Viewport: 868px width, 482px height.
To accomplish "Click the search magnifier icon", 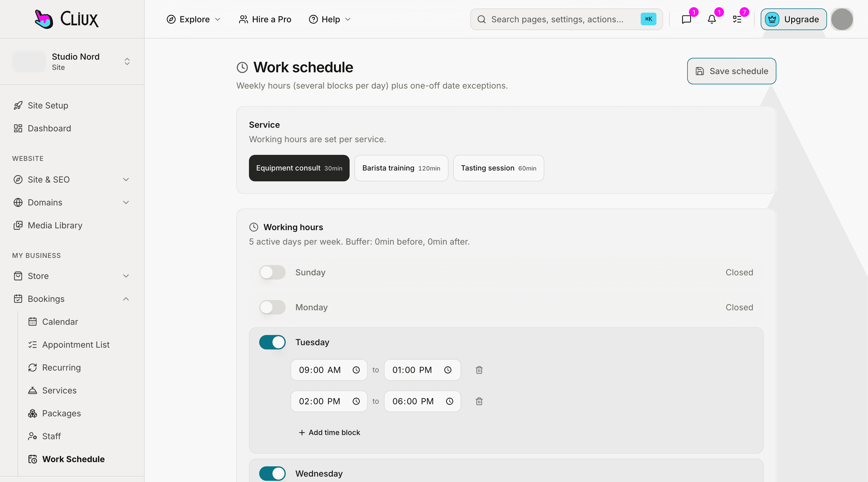I will click(x=482, y=19).
